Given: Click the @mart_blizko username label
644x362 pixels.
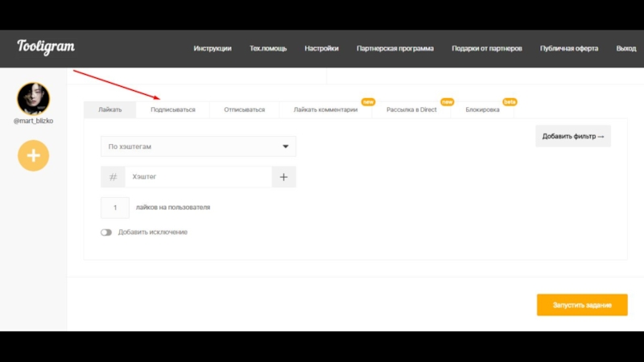Looking at the screenshot, I should click(33, 121).
